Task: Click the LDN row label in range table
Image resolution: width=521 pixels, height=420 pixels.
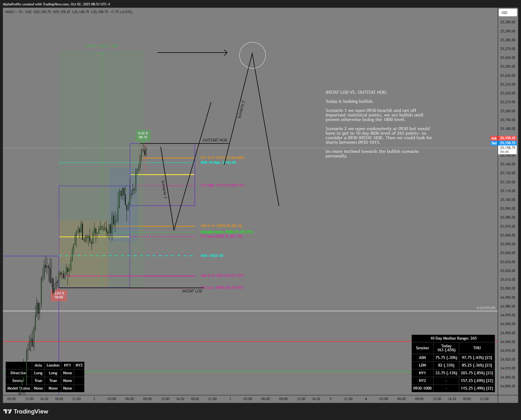Action: tap(422, 365)
